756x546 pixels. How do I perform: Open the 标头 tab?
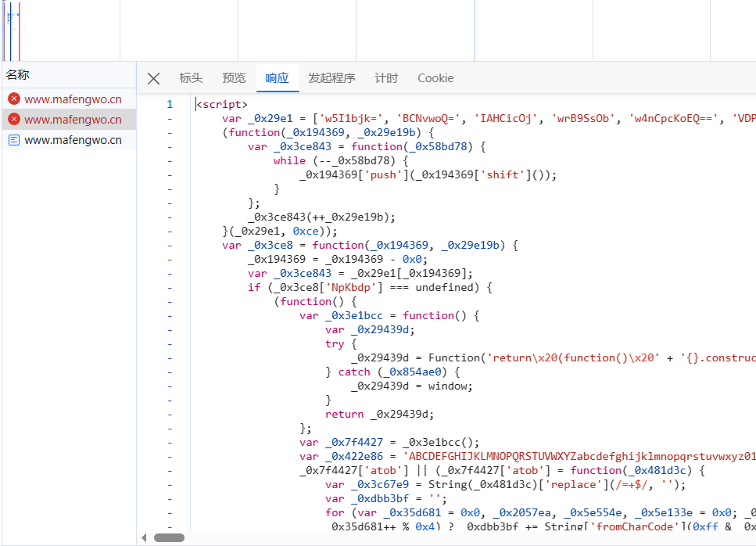coord(191,78)
